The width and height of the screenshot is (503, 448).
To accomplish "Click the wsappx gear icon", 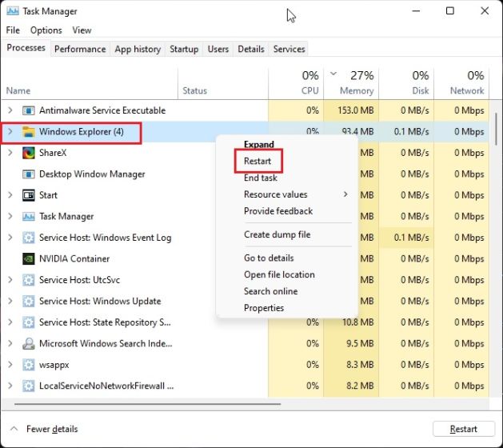I will click(29, 365).
